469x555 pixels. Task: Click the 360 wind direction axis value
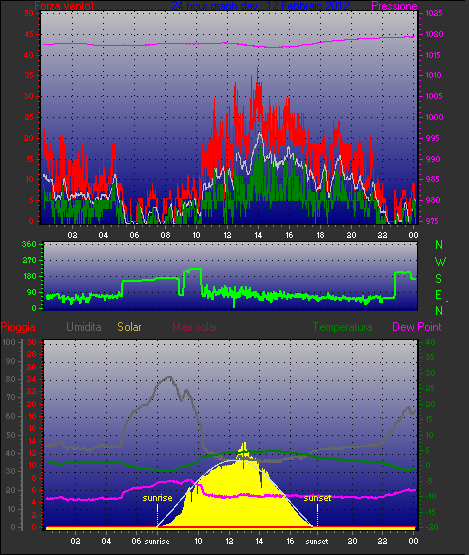coord(29,244)
